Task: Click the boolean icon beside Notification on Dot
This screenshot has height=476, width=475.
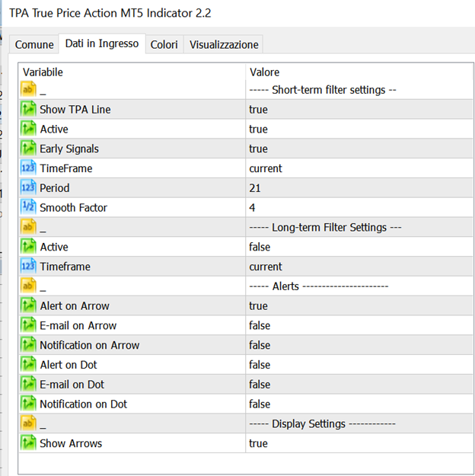Action: click(x=28, y=404)
